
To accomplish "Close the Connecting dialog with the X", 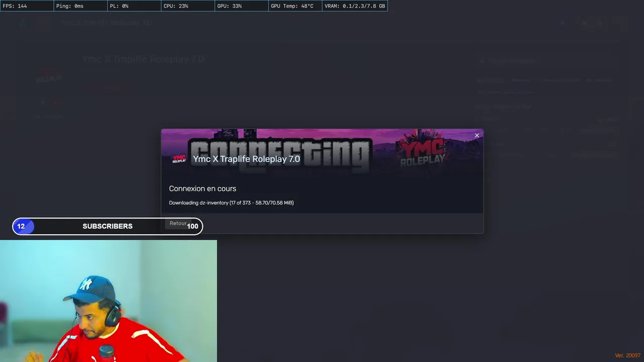I will (477, 135).
